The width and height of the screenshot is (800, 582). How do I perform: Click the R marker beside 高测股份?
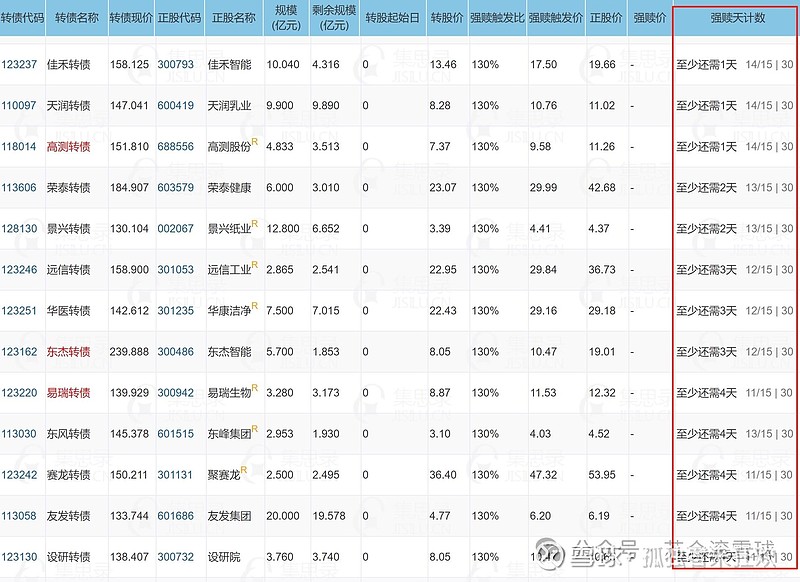pos(255,141)
